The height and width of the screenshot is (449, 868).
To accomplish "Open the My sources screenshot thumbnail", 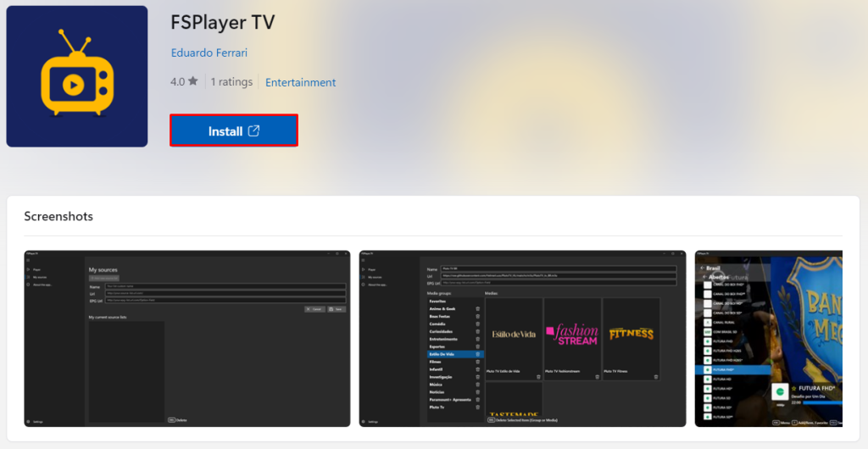I will click(x=186, y=338).
